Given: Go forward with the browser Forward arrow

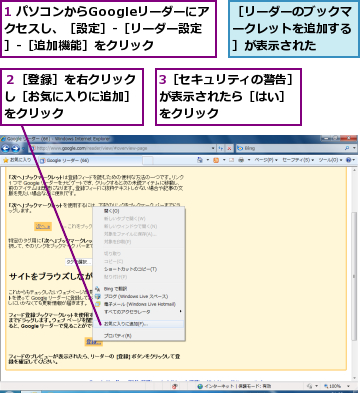Looking at the screenshot, I should [x=16, y=148].
